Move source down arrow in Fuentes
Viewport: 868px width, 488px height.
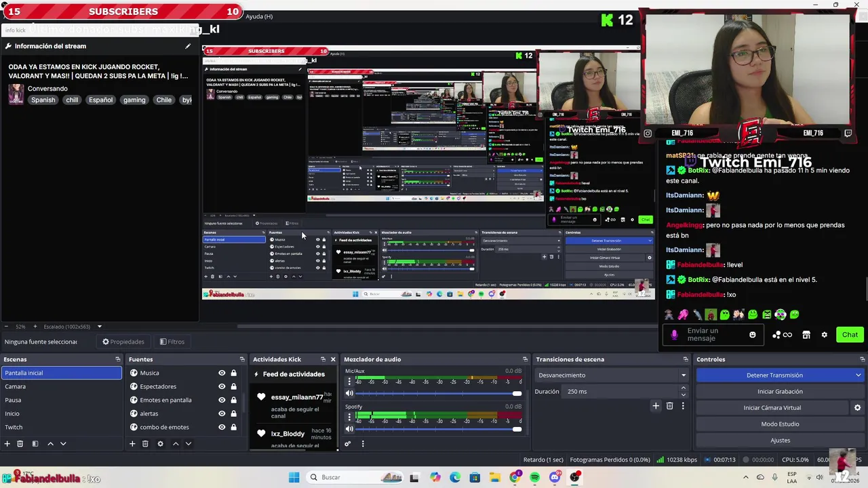(x=189, y=444)
